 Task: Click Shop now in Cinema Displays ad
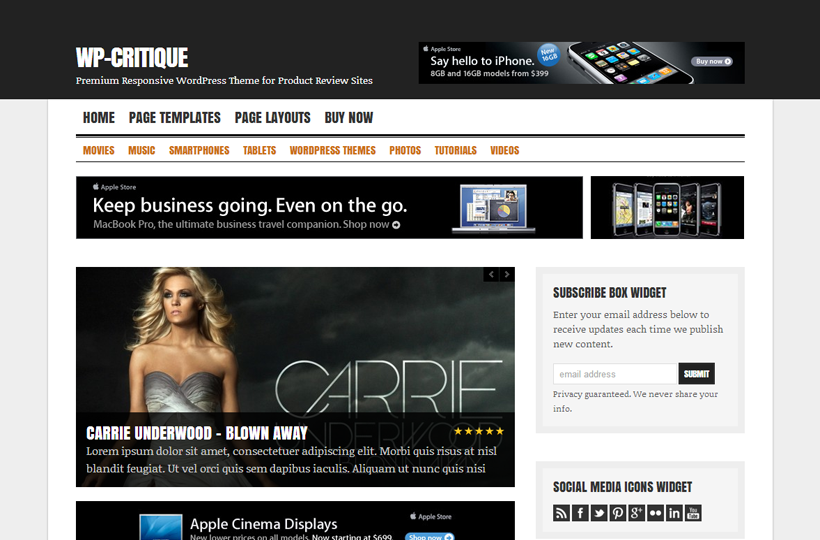tap(430, 536)
